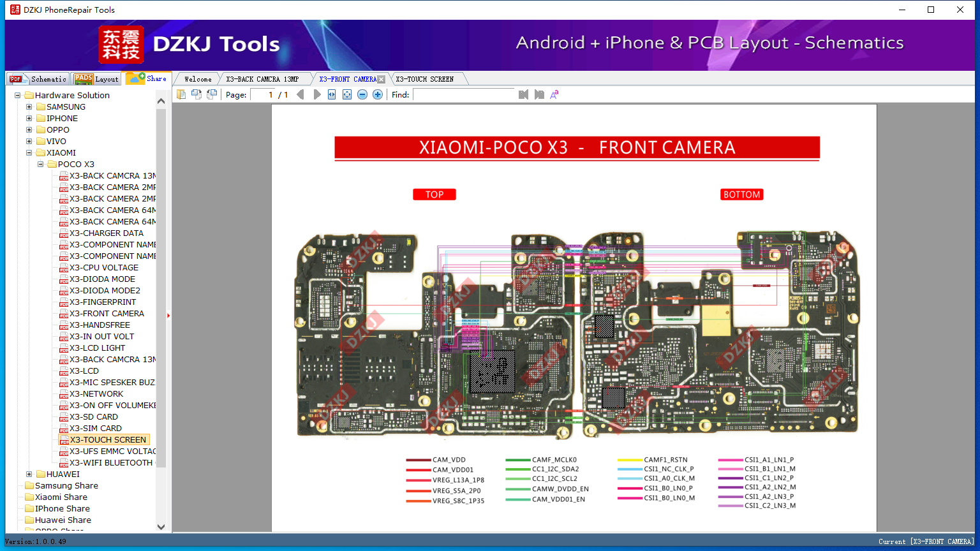
Task: Open X3-UFS EMMC VOLTAGE document
Action: click(x=113, y=452)
